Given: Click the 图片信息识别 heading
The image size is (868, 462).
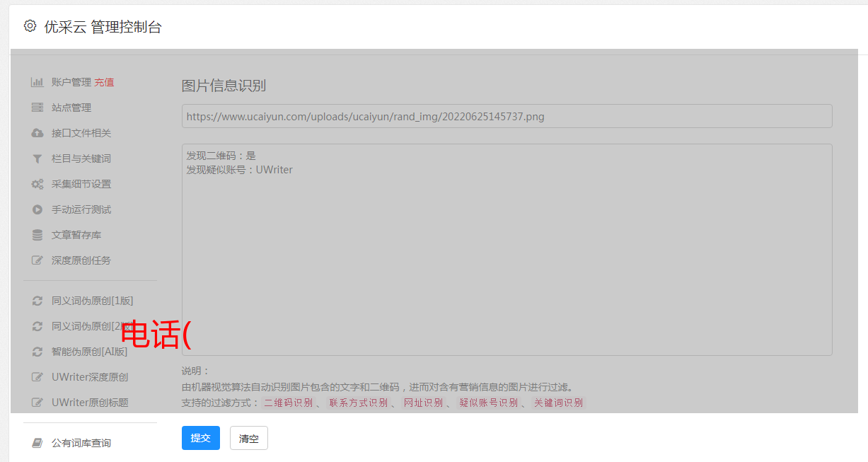Looking at the screenshot, I should pyautogui.click(x=224, y=86).
